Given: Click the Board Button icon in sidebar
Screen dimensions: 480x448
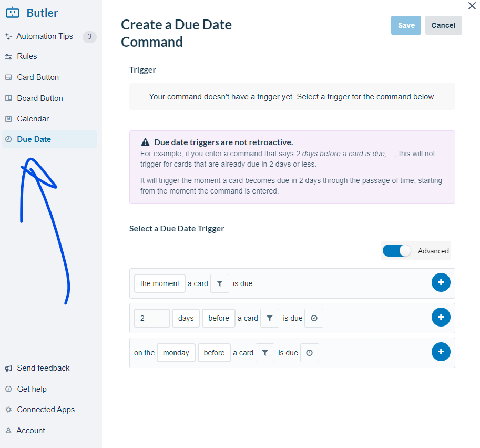Looking at the screenshot, I should coord(8,98).
